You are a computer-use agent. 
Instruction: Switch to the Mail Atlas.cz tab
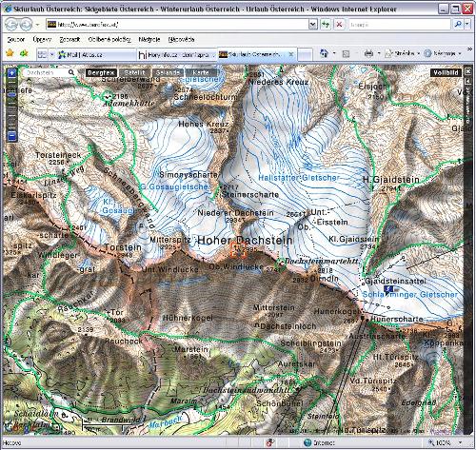click(x=96, y=54)
